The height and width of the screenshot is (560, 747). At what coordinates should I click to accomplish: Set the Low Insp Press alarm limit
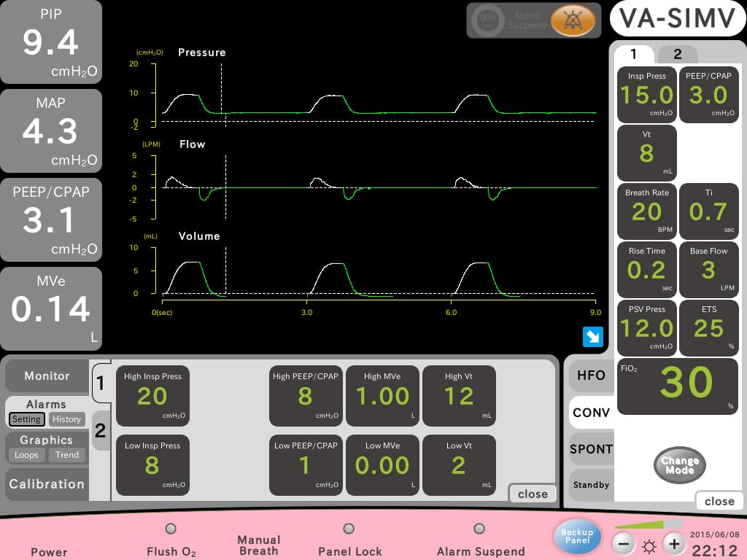[152, 465]
